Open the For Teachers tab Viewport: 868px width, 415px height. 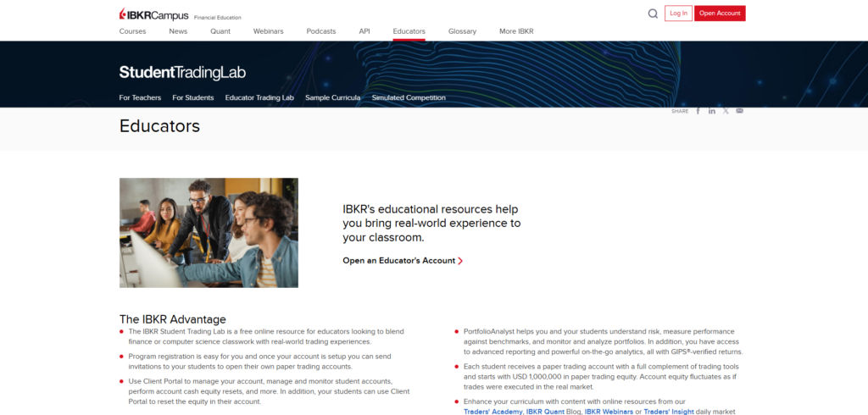pyautogui.click(x=140, y=98)
